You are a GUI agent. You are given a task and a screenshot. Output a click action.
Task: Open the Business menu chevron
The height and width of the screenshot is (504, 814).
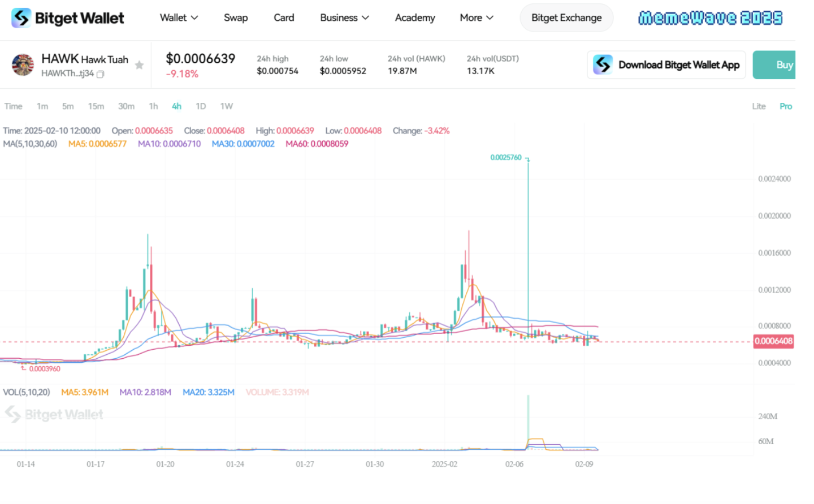coord(365,18)
